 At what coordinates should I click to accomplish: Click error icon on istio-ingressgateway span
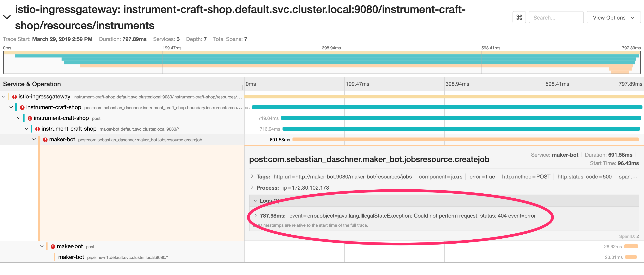click(15, 97)
